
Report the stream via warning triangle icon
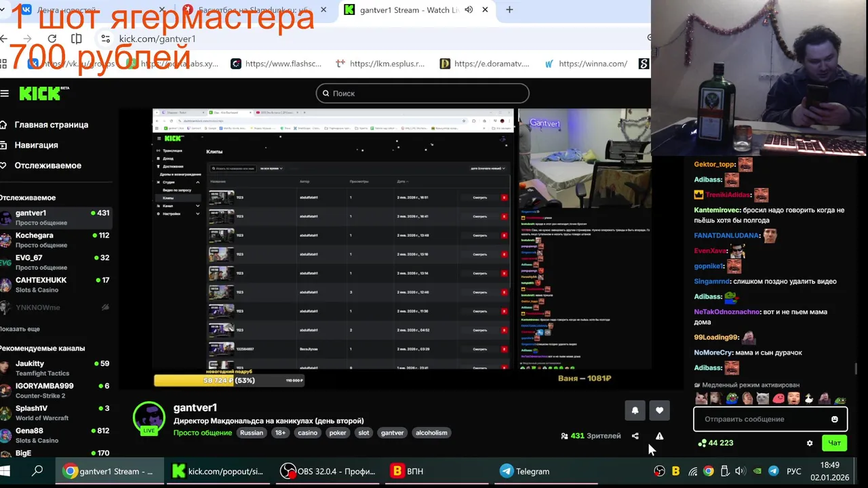[659, 436]
